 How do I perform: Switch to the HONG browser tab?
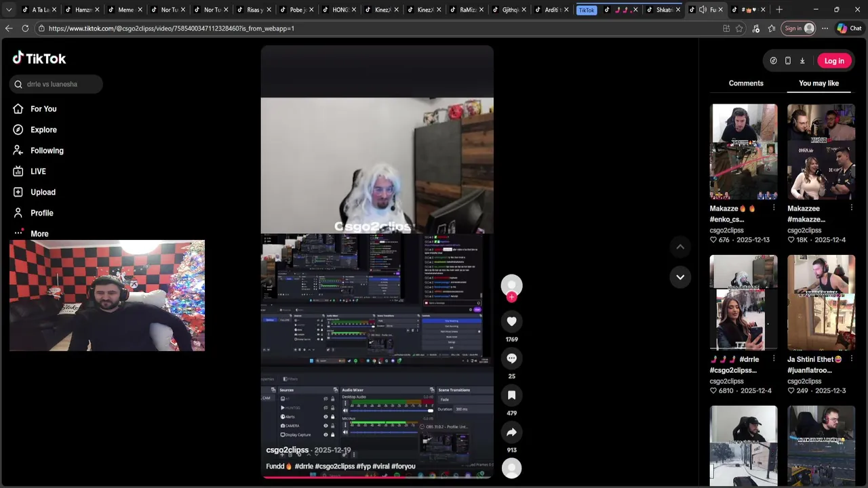[340, 9]
